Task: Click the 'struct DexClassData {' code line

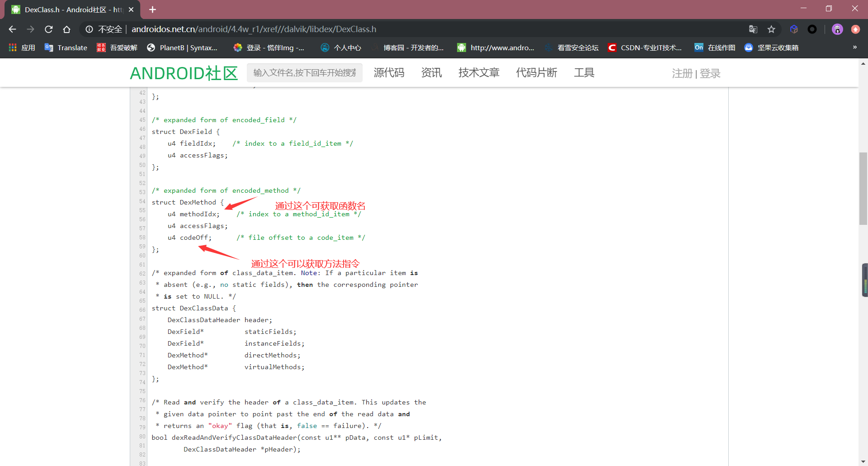Action: tap(194, 308)
